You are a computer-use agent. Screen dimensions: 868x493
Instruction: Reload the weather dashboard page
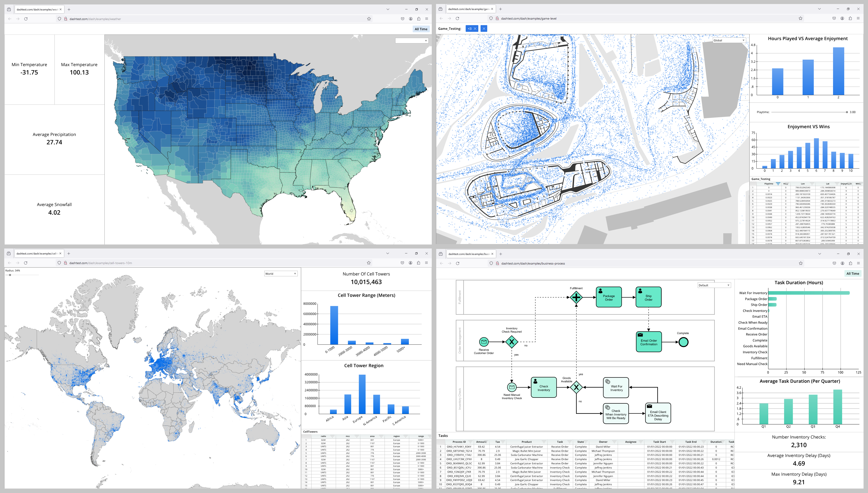tap(26, 19)
